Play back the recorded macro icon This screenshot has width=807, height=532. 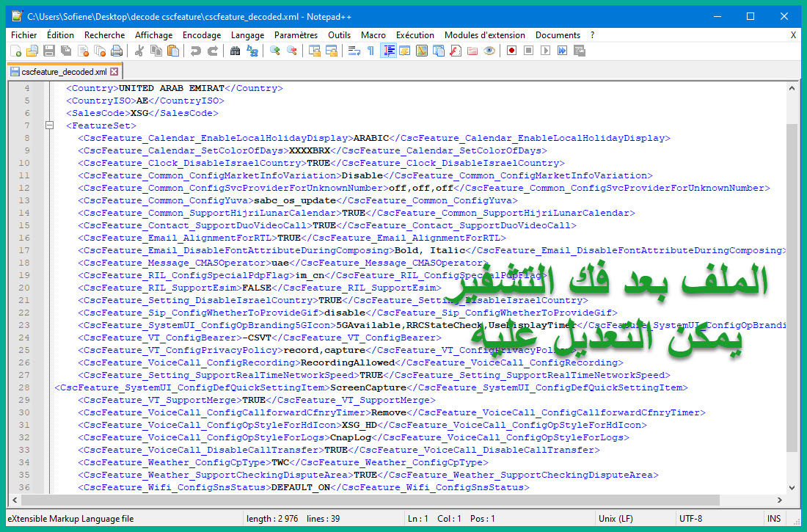[x=546, y=51]
